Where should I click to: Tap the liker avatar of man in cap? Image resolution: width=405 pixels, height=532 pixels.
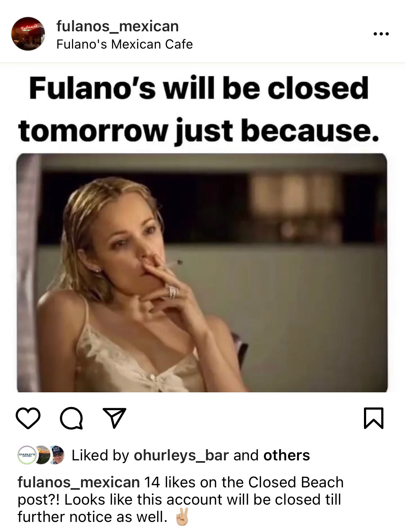click(x=57, y=455)
